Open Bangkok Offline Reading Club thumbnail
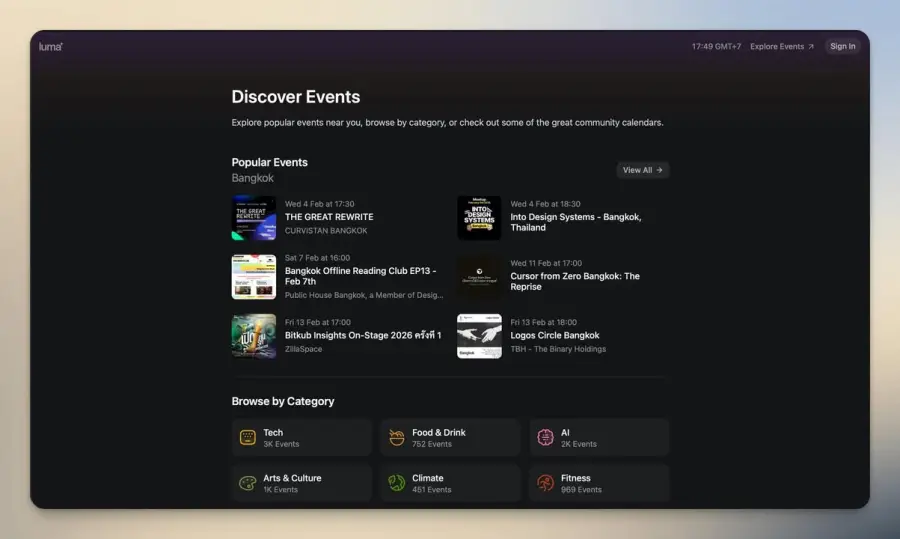900x539 pixels. click(x=254, y=277)
